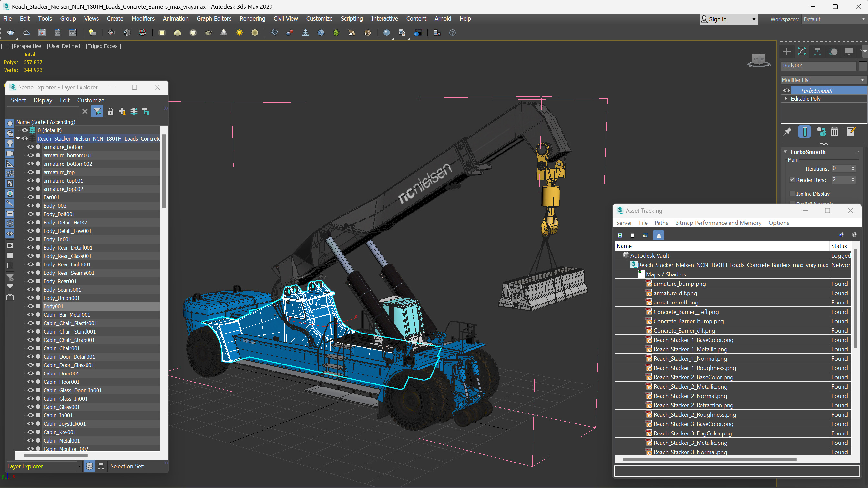Enable the Isoline Display checkbox
This screenshot has width=868, height=488.
pyautogui.click(x=792, y=194)
